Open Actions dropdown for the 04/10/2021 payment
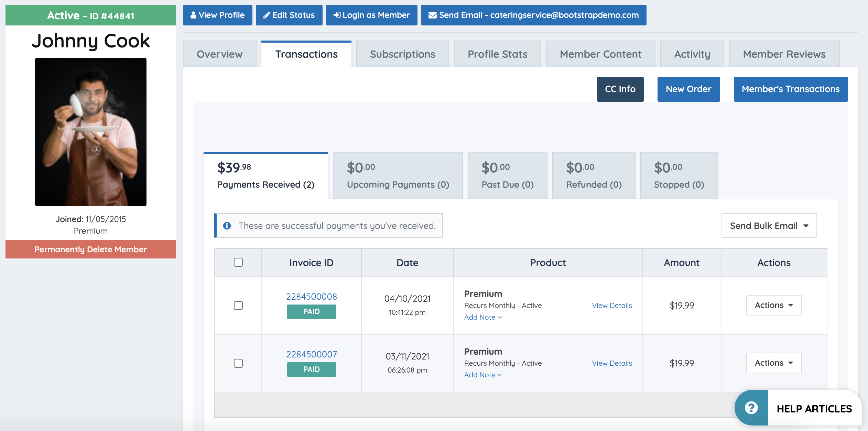The height and width of the screenshot is (431, 868). pyautogui.click(x=774, y=305)
